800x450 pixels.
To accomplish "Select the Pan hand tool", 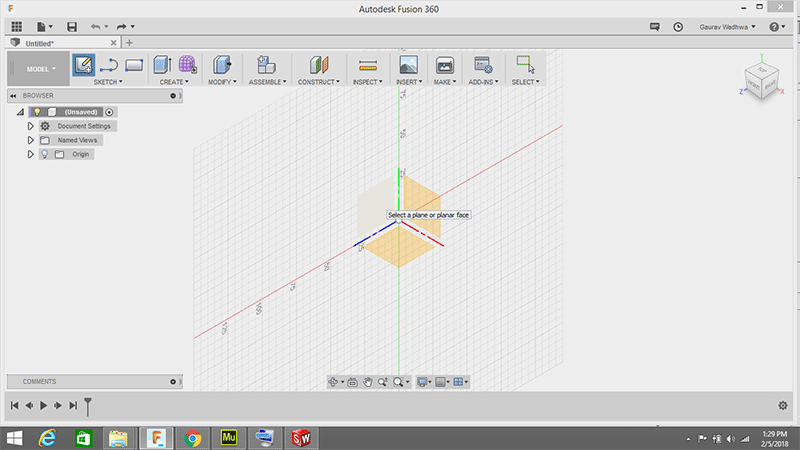I will [368, 382].
